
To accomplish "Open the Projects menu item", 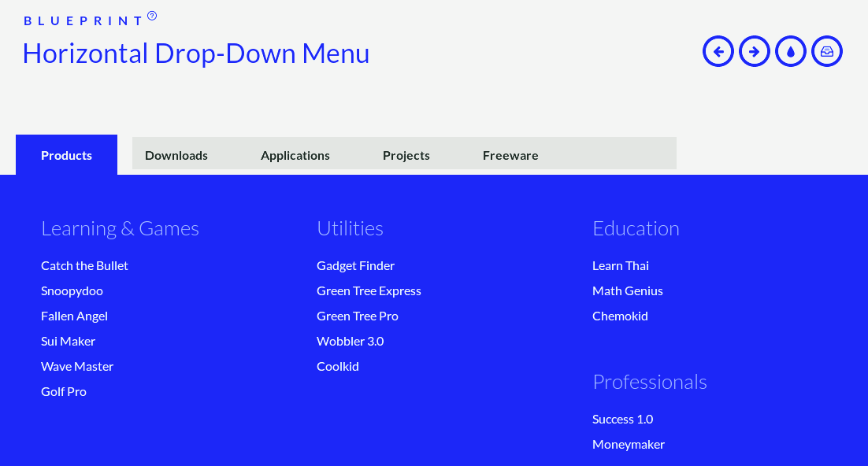I will tap(406, 156).
